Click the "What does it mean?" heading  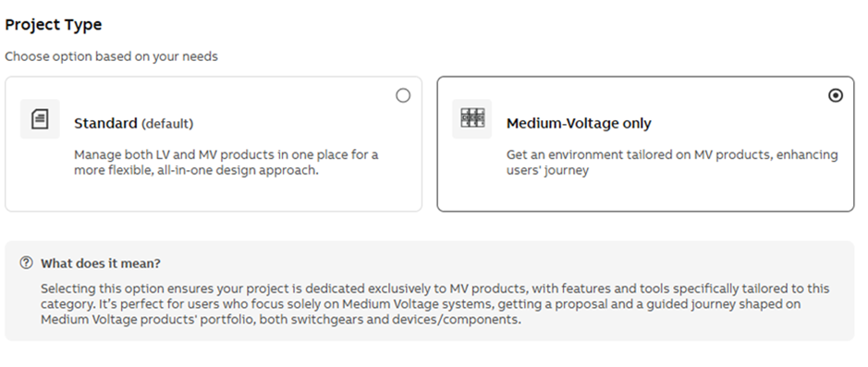100,263
